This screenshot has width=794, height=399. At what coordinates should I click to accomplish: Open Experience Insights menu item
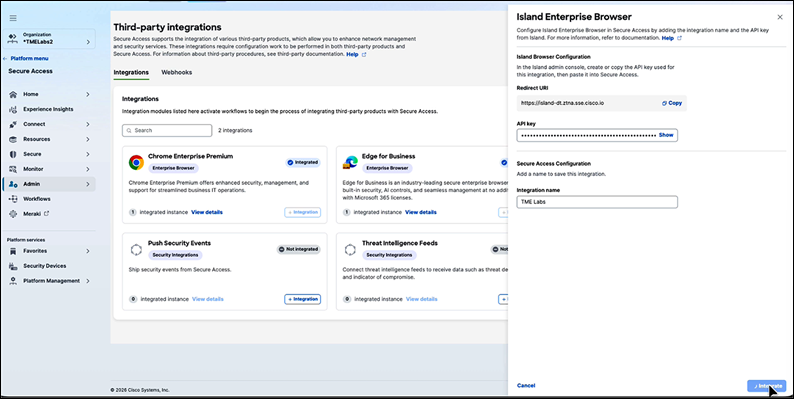tap(48, 109)
